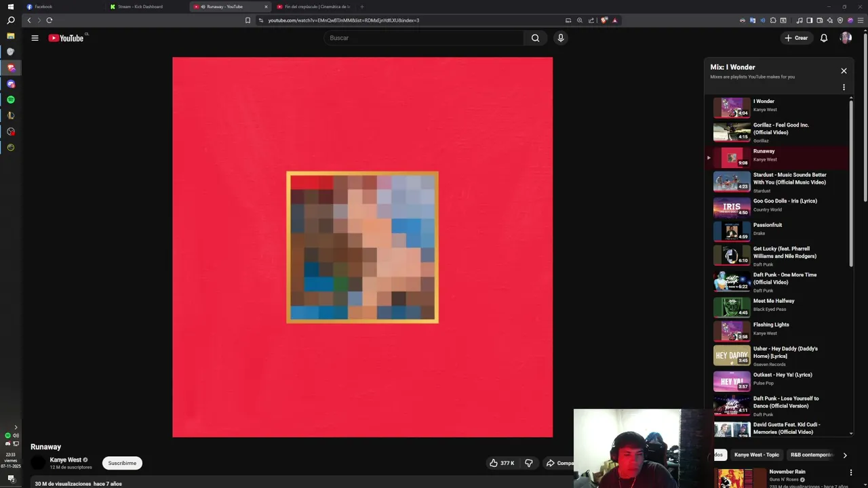Play Gorillaz - Feel Good Inc. from mix

776,131
